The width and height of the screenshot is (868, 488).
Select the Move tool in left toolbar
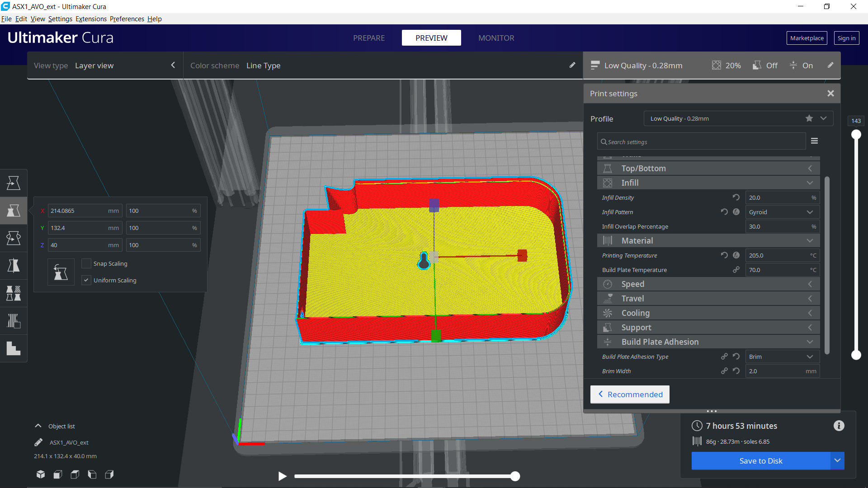14,183
